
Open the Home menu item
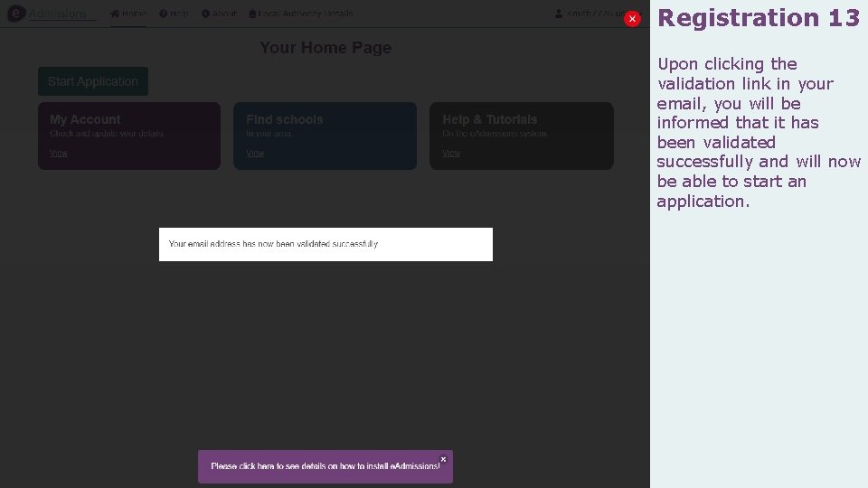click(128, 14)
